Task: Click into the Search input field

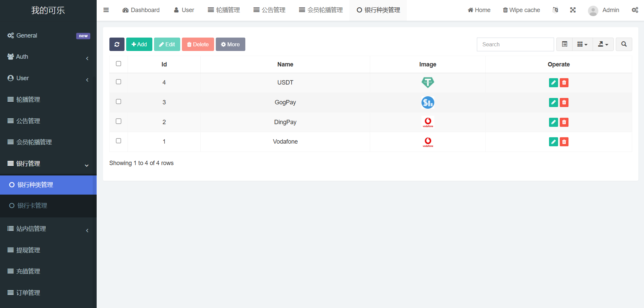Action: [515, 44]
